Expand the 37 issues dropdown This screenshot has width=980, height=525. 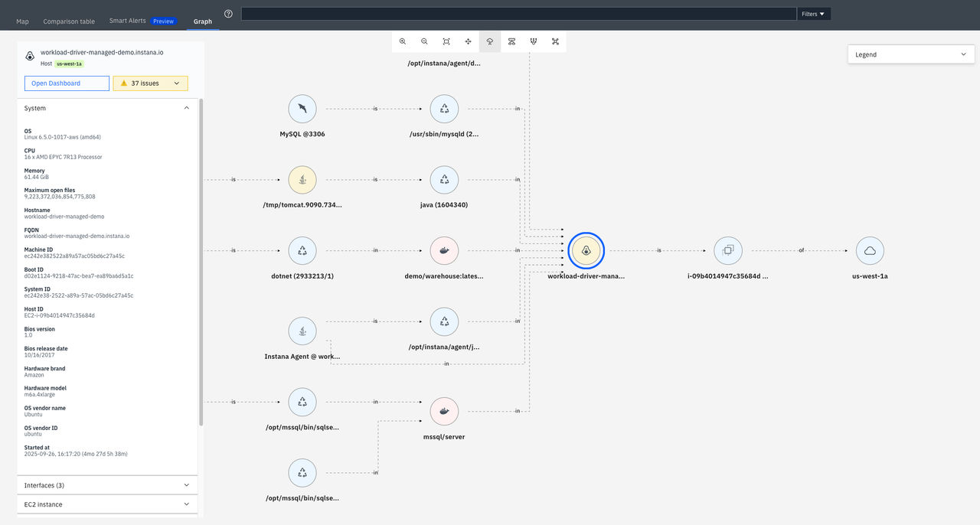150,83
